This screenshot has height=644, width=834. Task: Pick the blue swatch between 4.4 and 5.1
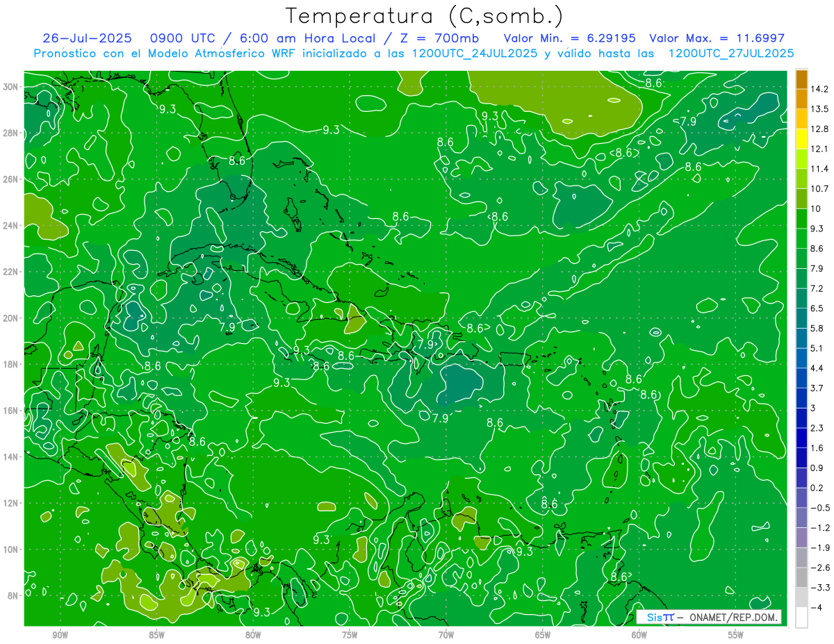pos(801,358)
